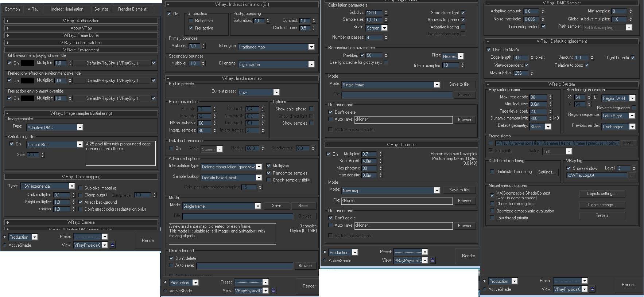Toggle Store direct light checkbox
The width and height of the screenshot is (644, 297).
tap(463, 12)
